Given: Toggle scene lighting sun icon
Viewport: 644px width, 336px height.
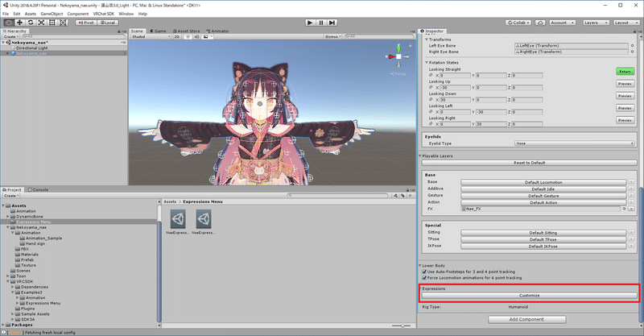Looking at the screenshot, I should coord(188,36).
